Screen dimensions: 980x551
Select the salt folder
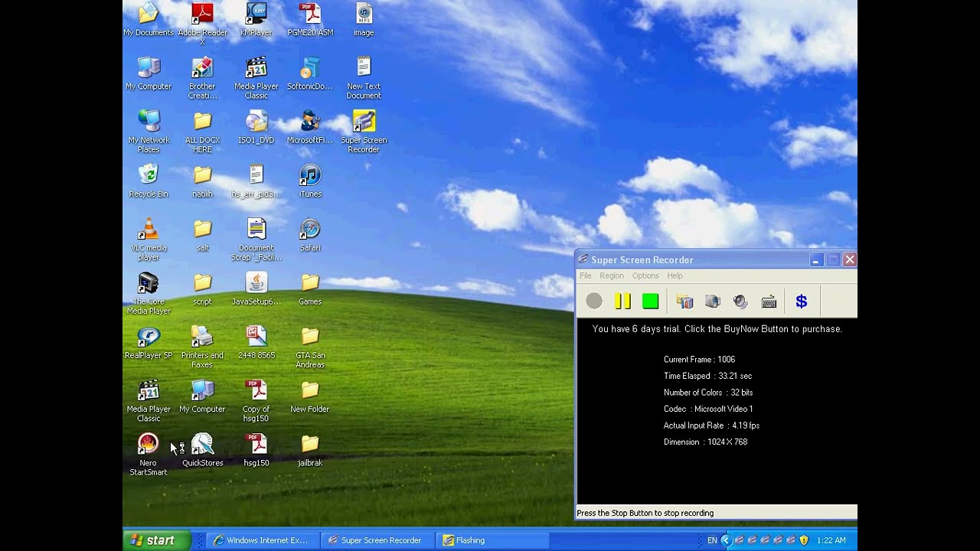(202, 234)
